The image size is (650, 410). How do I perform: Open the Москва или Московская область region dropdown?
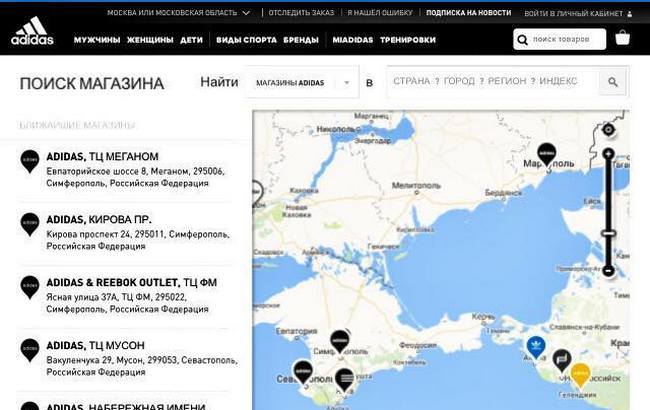[179, 13]
